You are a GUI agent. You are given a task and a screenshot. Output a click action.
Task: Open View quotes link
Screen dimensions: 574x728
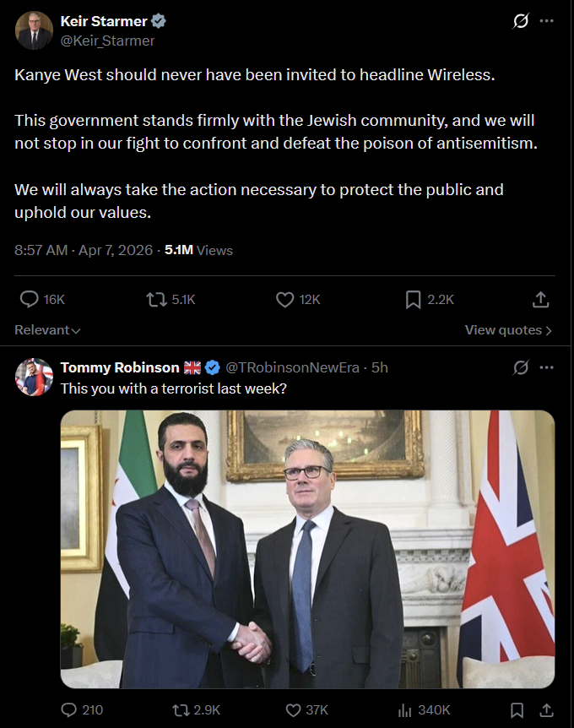508,330
